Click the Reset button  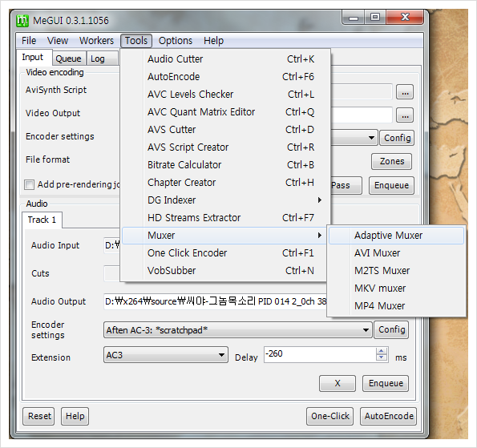coord(39,416)
